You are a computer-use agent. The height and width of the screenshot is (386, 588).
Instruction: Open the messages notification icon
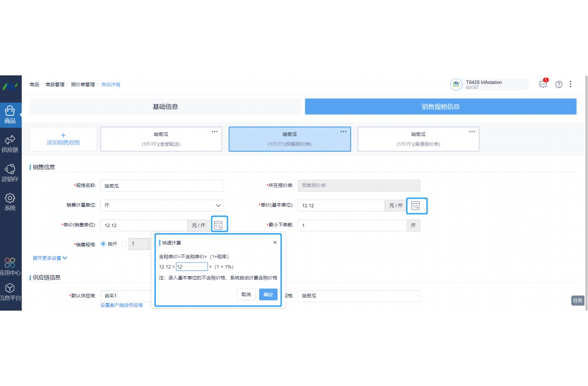point(543,84)
